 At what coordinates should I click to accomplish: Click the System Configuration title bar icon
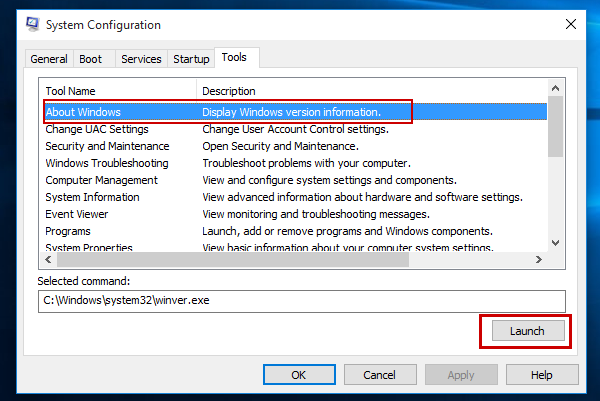point(33,24)
